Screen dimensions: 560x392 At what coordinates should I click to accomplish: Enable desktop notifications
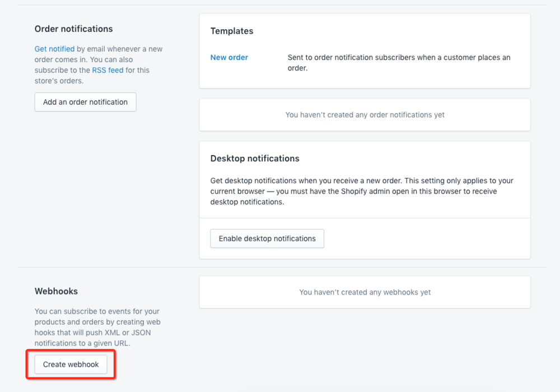coord(267,239)
